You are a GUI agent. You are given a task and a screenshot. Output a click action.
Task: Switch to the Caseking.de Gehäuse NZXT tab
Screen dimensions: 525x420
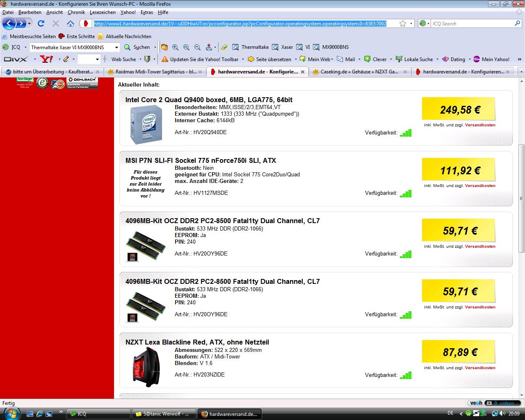click(x=360, y=72)
